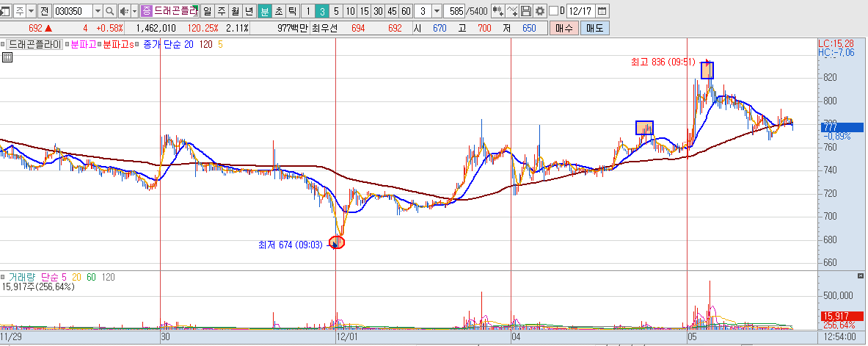Screen dimensions: 868x346
Task: Open the dropdown beside the speaker icon
Action: 134,10
